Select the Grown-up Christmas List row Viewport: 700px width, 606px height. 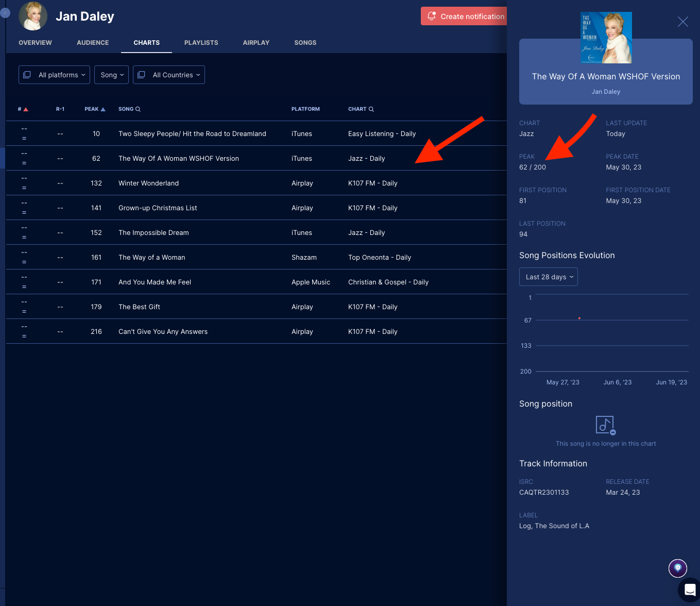point(257,208)
